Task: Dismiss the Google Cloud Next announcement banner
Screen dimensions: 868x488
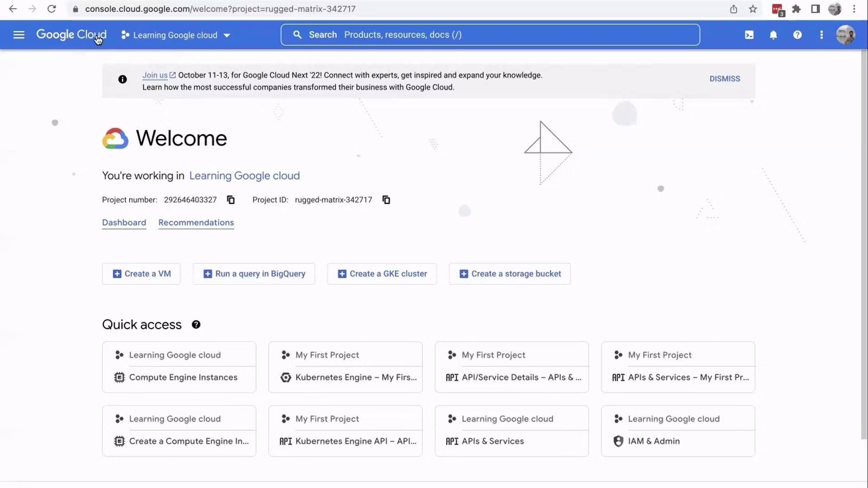Action: tap(724, 79)
